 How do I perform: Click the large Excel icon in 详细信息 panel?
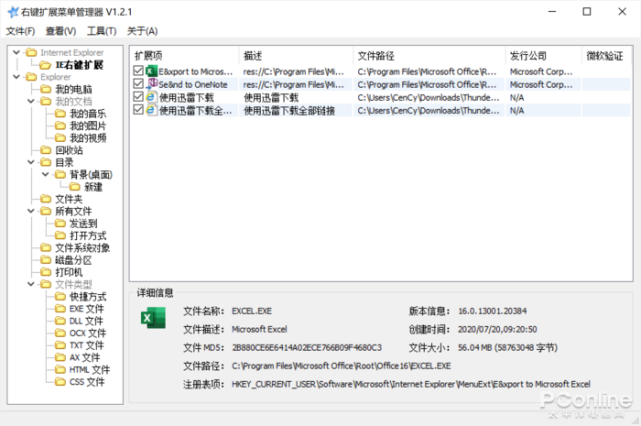coord(153,317)
